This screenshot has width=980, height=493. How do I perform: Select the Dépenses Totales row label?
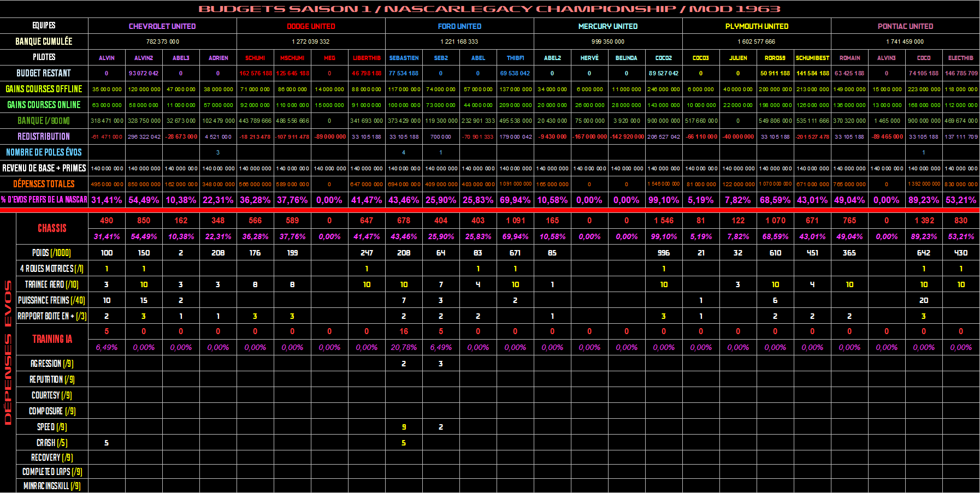(x=44, y=184)
